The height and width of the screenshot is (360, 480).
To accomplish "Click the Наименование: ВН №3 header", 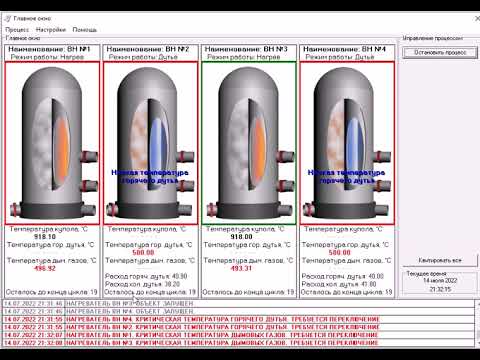I will click(x=246, y=49).
